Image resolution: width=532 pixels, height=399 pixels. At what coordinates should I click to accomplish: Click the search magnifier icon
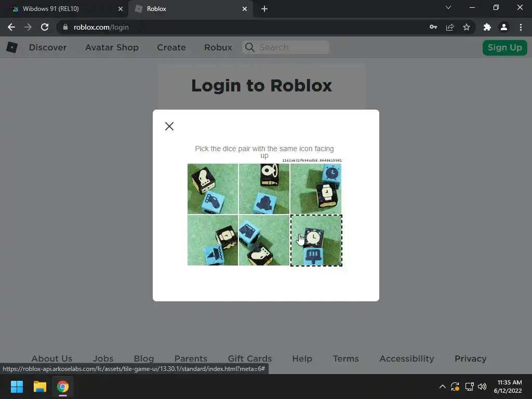[250, 47]
